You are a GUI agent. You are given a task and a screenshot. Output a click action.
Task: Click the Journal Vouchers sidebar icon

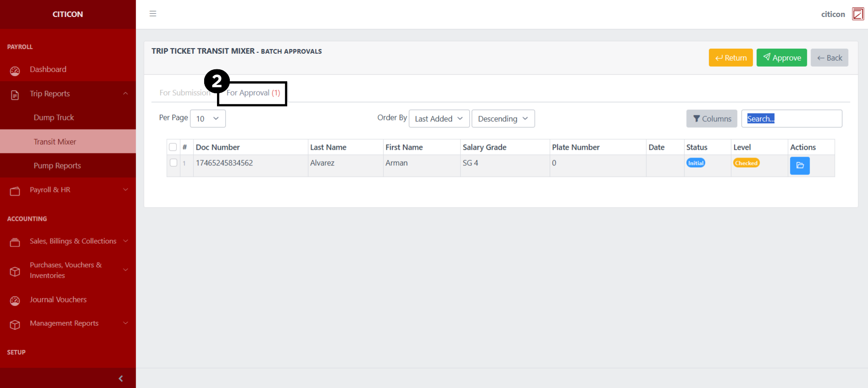[15, 301]
